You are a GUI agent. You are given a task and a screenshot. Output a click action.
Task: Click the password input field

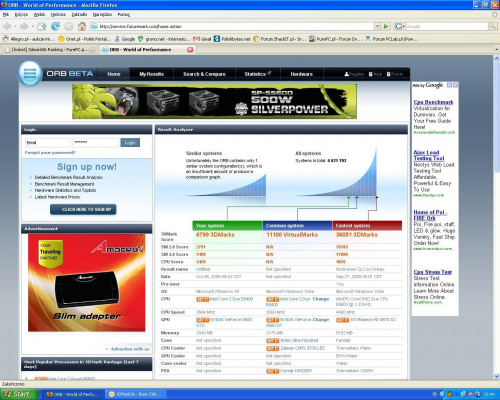coord(95,143)
